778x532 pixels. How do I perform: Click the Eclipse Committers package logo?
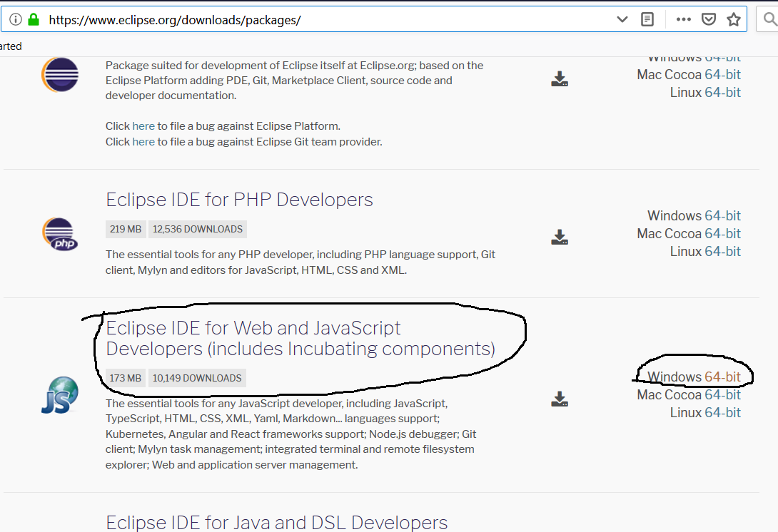(x=59, y=75)
